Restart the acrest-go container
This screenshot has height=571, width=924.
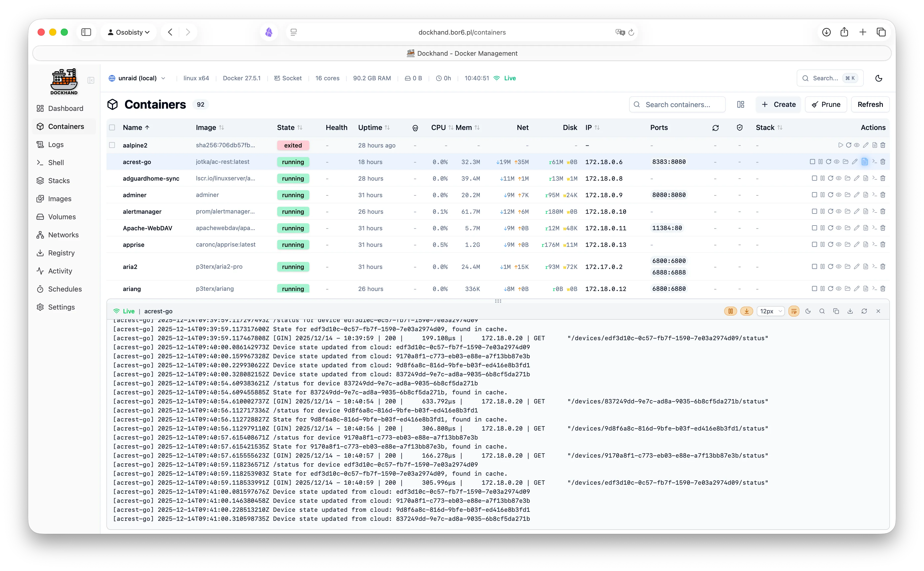[x=831, y=162]
